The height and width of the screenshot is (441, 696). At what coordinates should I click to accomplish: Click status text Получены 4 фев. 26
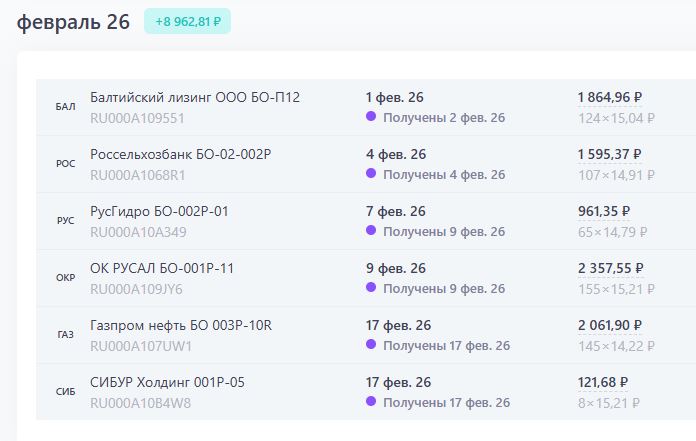444,175
